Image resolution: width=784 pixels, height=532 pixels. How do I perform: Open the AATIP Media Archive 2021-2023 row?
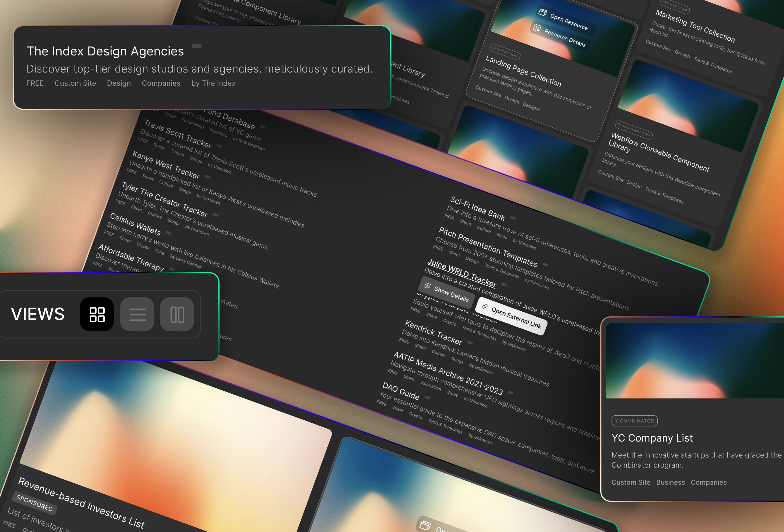click(x=448, y=373)
